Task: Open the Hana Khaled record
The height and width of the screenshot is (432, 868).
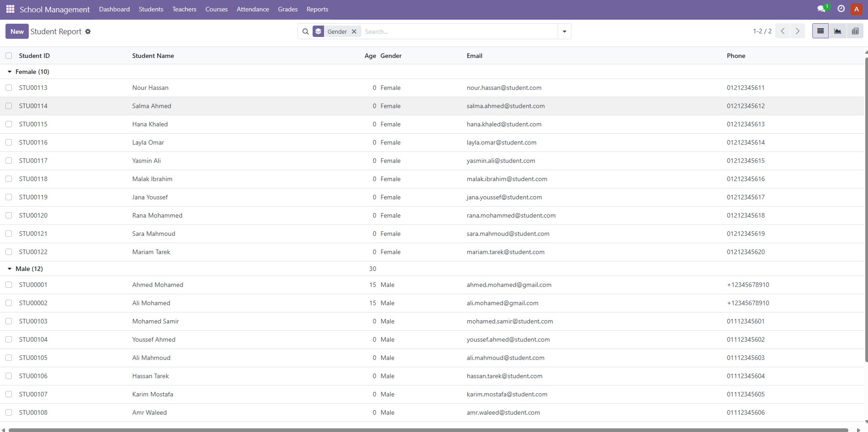Action: pos(150,124)
